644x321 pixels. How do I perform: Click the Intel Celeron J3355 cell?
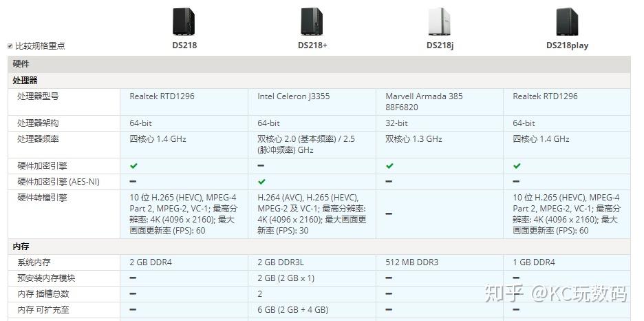point(312,102)
